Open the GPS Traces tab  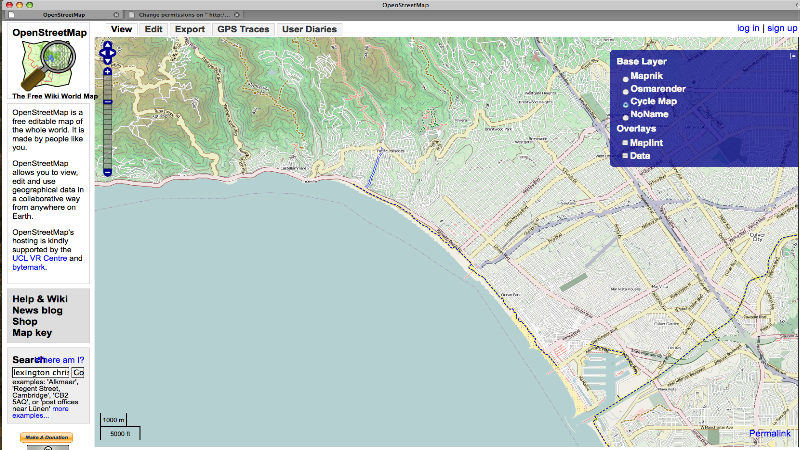point(242,29)
